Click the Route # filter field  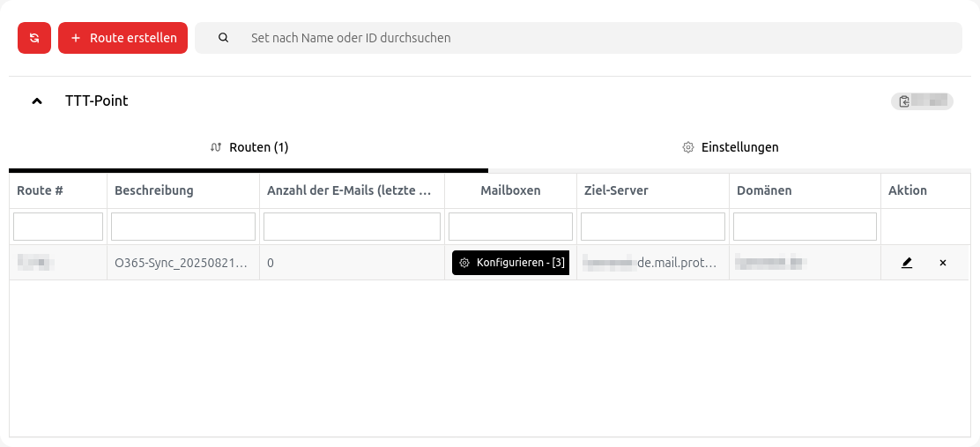pos(58,227)
